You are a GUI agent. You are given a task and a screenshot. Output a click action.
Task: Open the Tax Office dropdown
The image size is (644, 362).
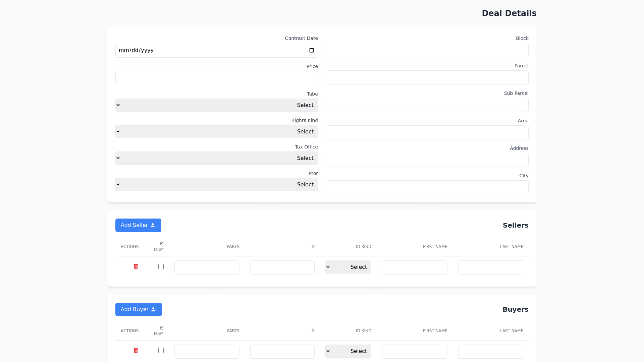coord(216,158)
